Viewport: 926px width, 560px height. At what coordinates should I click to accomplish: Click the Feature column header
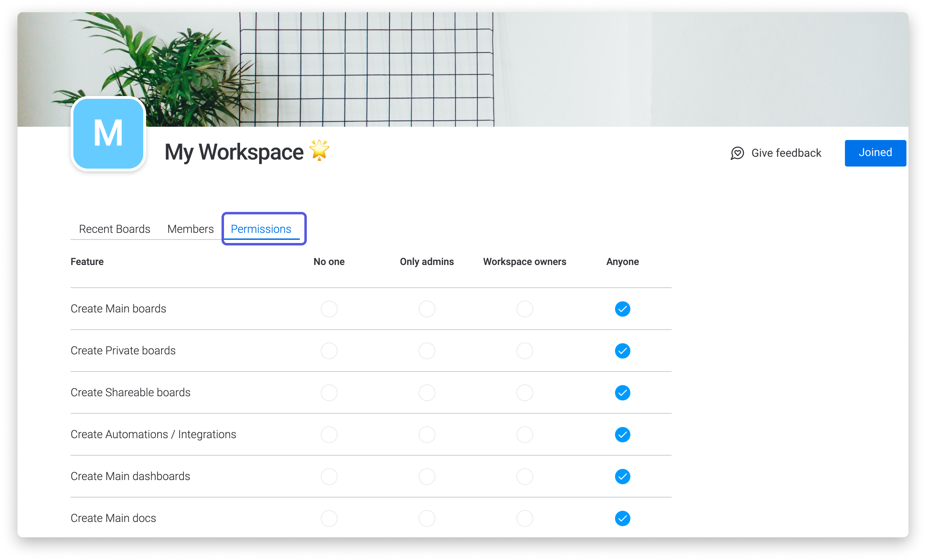(x=87, y=261)
